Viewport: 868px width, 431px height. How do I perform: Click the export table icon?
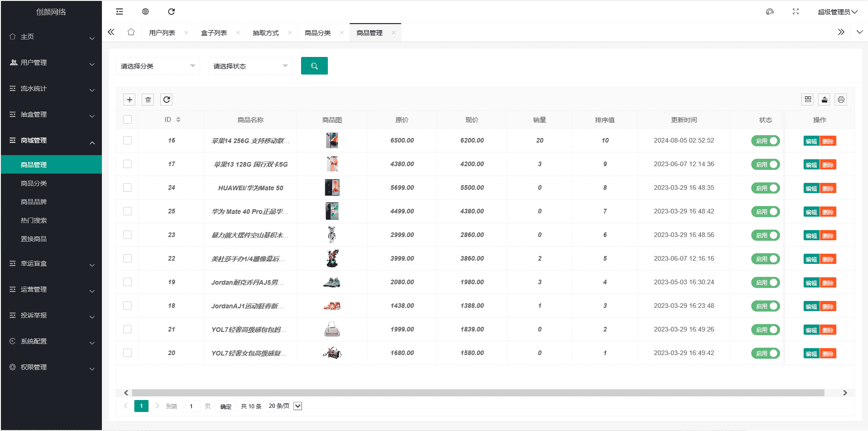click(824, 100)
